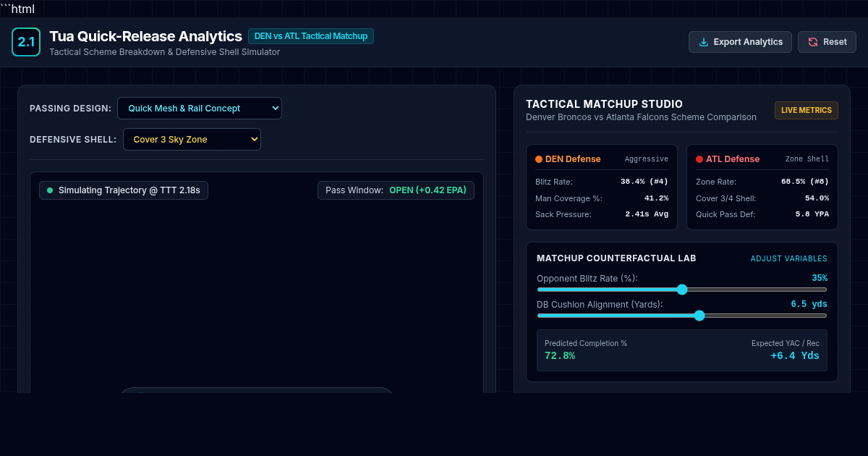Click the Tactical Scheme Breakdown subtitle

(x=164, y=52)
